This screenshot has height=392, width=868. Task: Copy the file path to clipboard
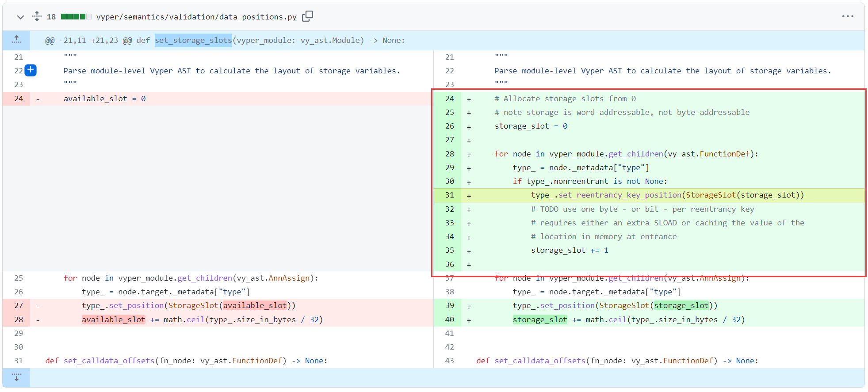click(x=307, y=16)
